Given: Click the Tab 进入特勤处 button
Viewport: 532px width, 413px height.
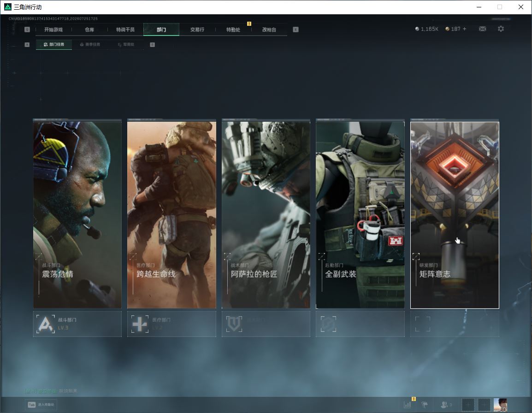Looking at the screenshot, I should [41, 405].
